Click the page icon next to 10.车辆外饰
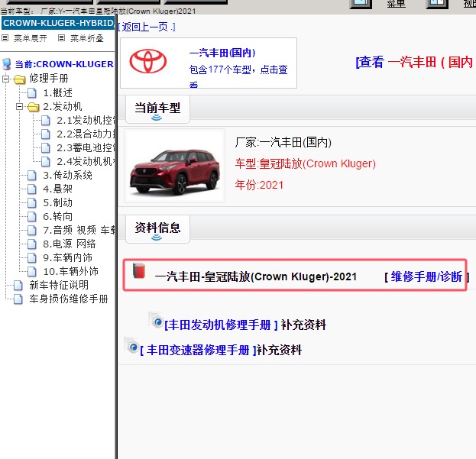The width and height of the screenshot is (476, 459). click(32, 272)
